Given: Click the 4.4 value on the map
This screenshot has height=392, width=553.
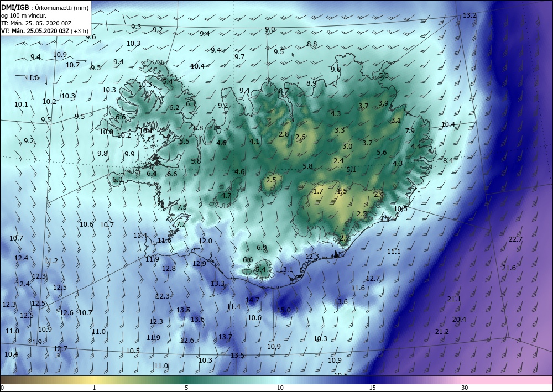Looking at the screenshot, I should (x=416, y=146).
